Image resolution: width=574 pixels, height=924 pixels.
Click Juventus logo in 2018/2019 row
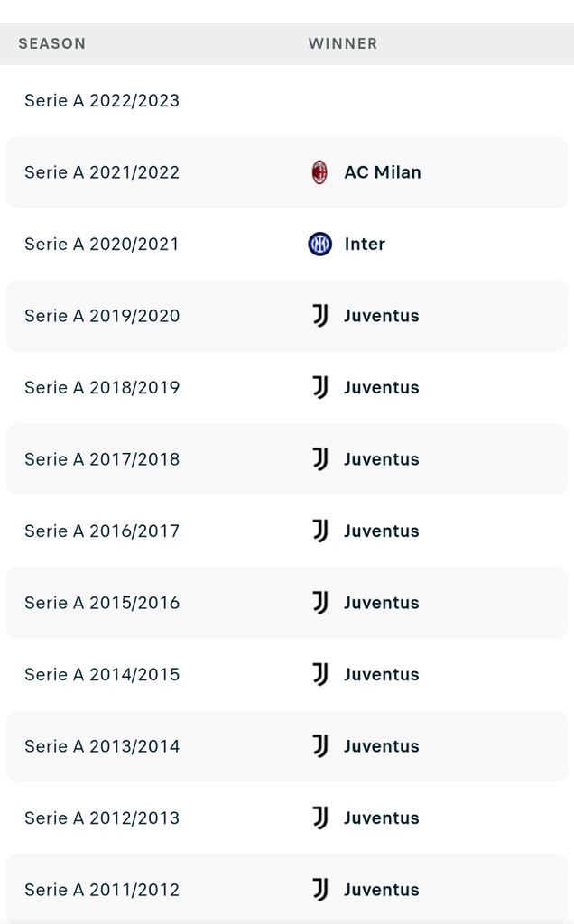point(319,387)
